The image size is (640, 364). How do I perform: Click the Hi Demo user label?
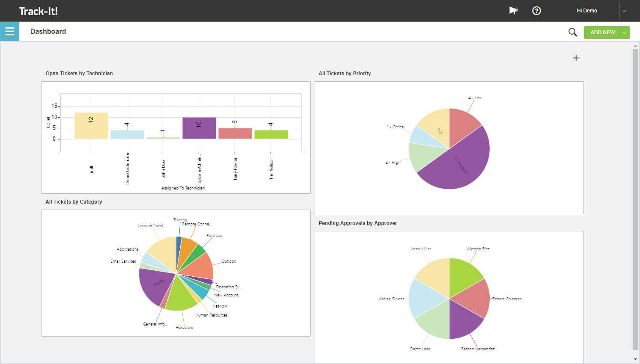pyautogui.click(x=586, y=11)
